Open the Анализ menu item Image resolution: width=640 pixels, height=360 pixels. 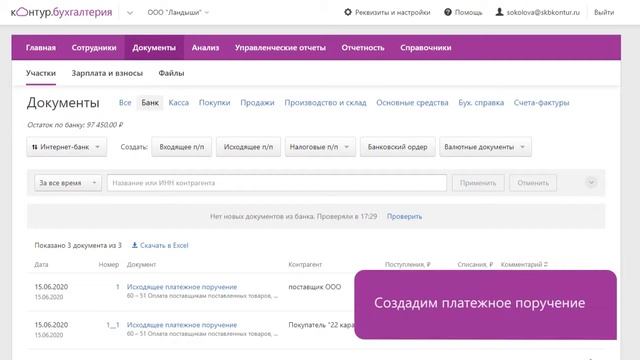click(x=205, y=48)
